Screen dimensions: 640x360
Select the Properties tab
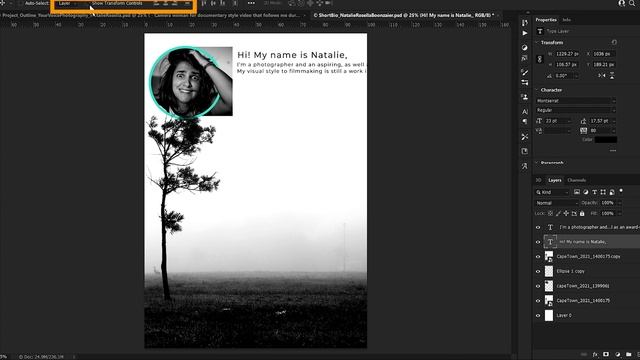(x=546, y=20)
